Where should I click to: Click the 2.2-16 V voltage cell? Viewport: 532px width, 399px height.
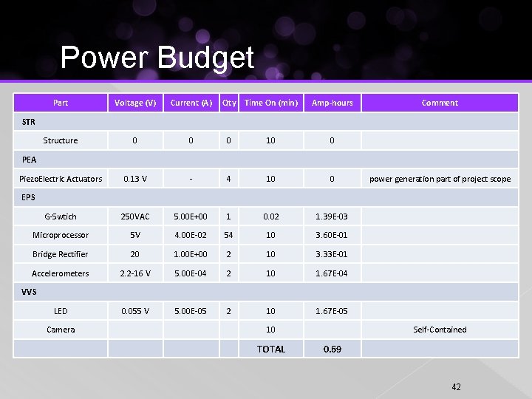[135, 273]
